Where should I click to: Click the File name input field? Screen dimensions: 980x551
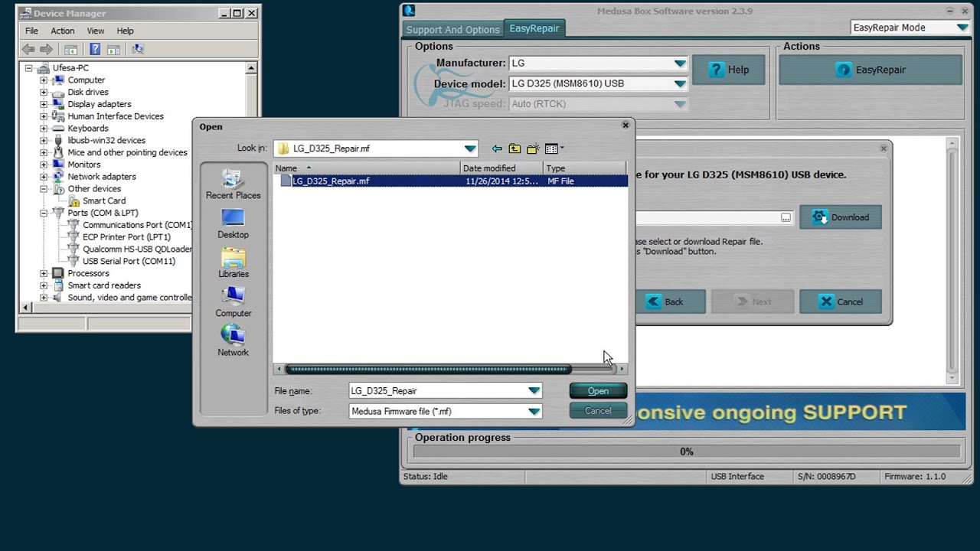click(438, 390)
